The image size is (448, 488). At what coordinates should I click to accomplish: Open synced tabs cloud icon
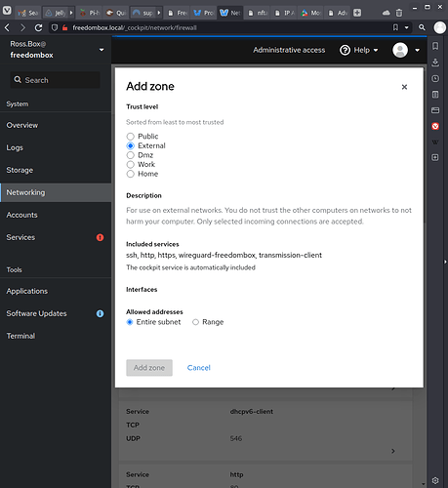(x=386, y=13)
